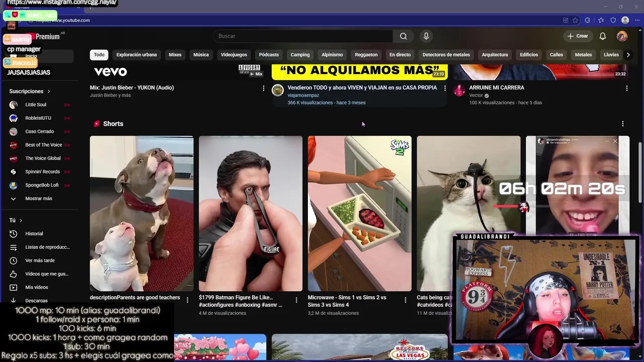Select the Lluvias chip
The image size is (644, 362).
click(x=611, y=55)
